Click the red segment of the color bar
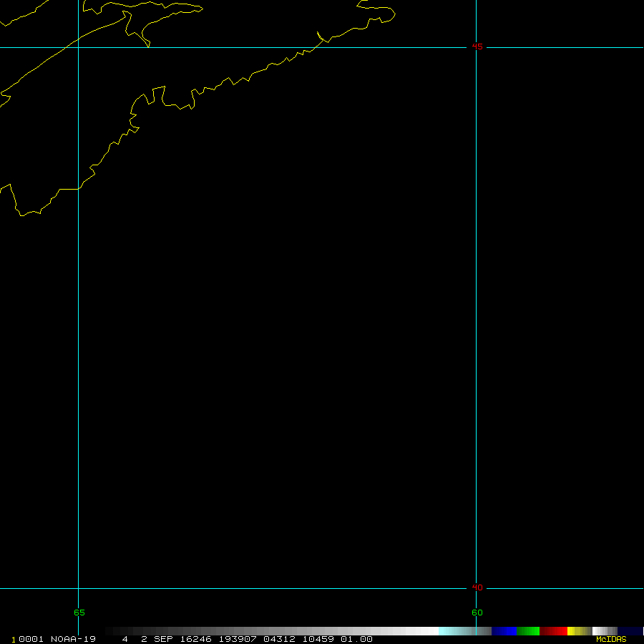Screen dimensions: 644x644 tap(553, 631)
